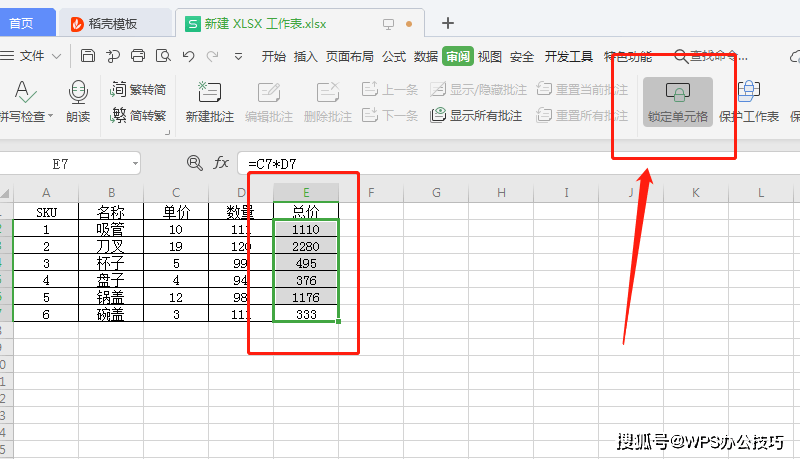
Task: Go to next comment 下一条
Action: 390,116
